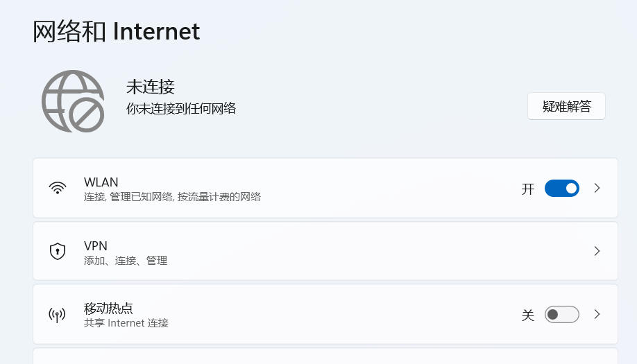Click the WLAN Wi-Fi signal icon

pos(58,188)
